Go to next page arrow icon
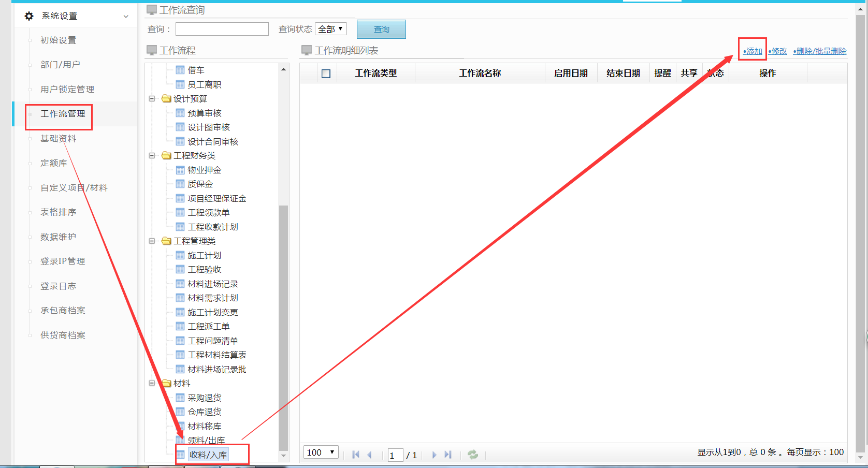Viewport: 868px width, 468px height. coord(434,455)
